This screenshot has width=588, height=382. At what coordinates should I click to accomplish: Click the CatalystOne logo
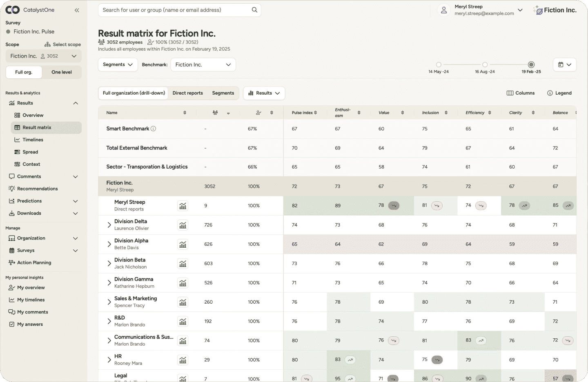pos(29,10)
